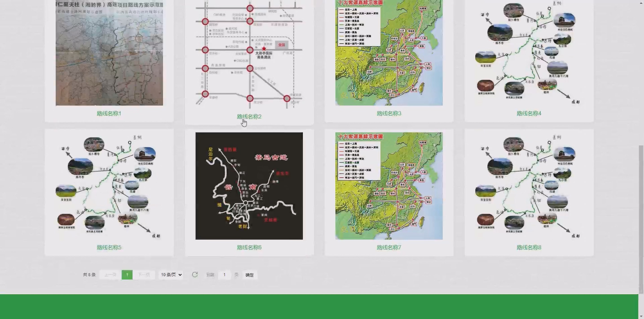Click the 路线名称8 link
This screenshot has height=319, width=644.
[x=529, y=247]
